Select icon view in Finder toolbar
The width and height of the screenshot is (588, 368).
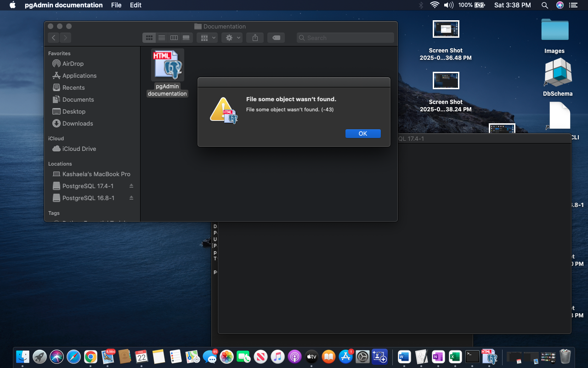tap(149, 38)
